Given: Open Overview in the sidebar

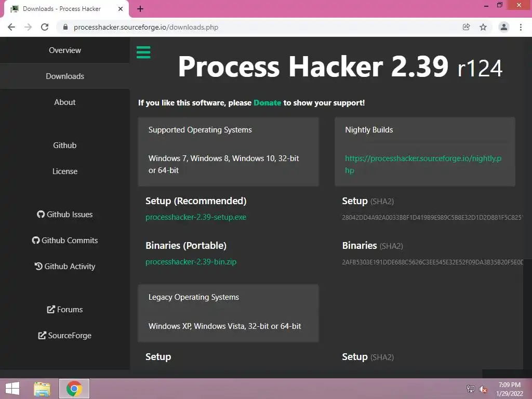Looking at the screenshot, I should [x=65, y=50].
